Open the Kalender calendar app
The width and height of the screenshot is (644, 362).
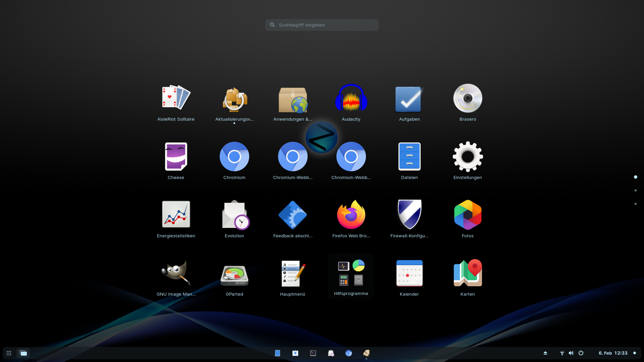click(x=409, y=273)
